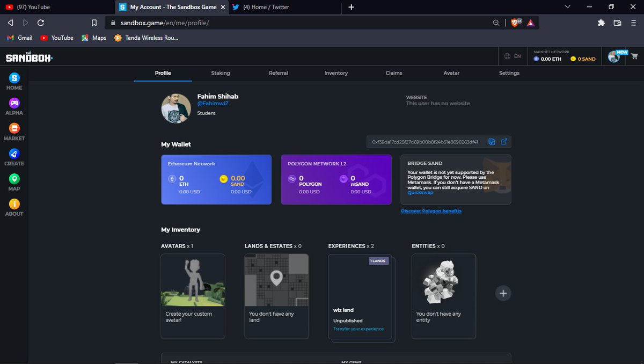Click the browser forward arrow

click(x=25, y=23)
